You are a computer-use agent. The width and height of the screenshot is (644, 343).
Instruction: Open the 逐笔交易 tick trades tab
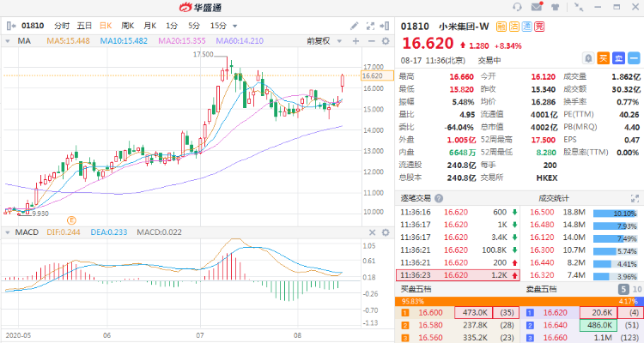point(416,199)
